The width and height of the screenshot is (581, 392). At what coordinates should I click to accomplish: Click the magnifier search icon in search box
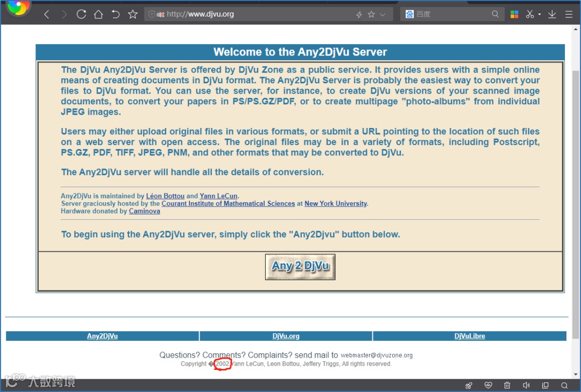495,15
